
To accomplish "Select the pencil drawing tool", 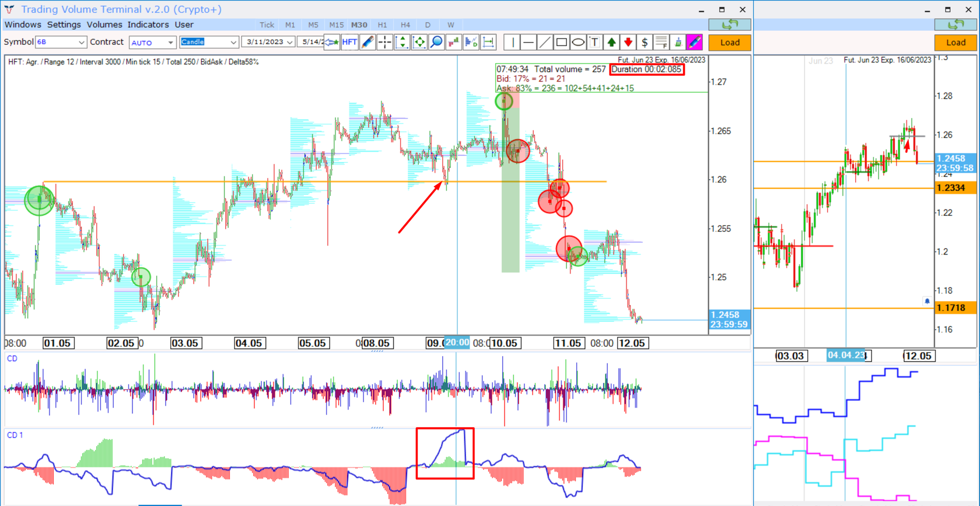I will coord(367,42).
